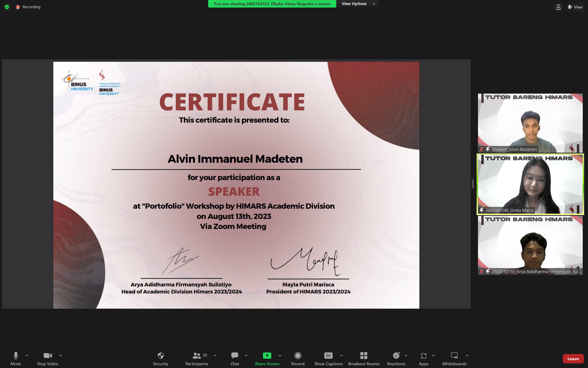Viewport: 588px width, 368px height.
Task: Click 'Via Zoom Meeting' text on certificate
Action: pyautogui.click(x=233, y=226)
